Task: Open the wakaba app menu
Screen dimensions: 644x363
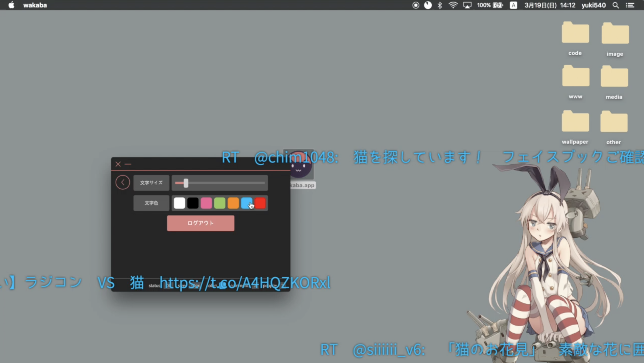Action: pos(35,5)
